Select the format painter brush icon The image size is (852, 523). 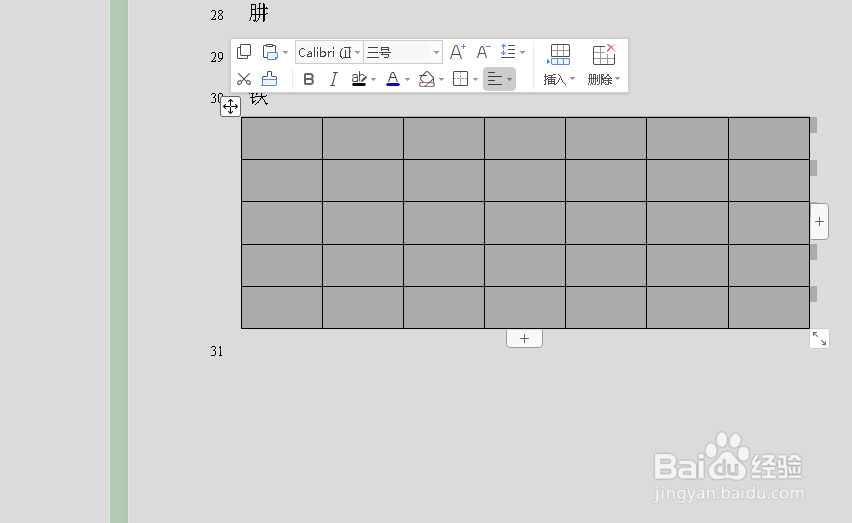[x=270, y=79]
